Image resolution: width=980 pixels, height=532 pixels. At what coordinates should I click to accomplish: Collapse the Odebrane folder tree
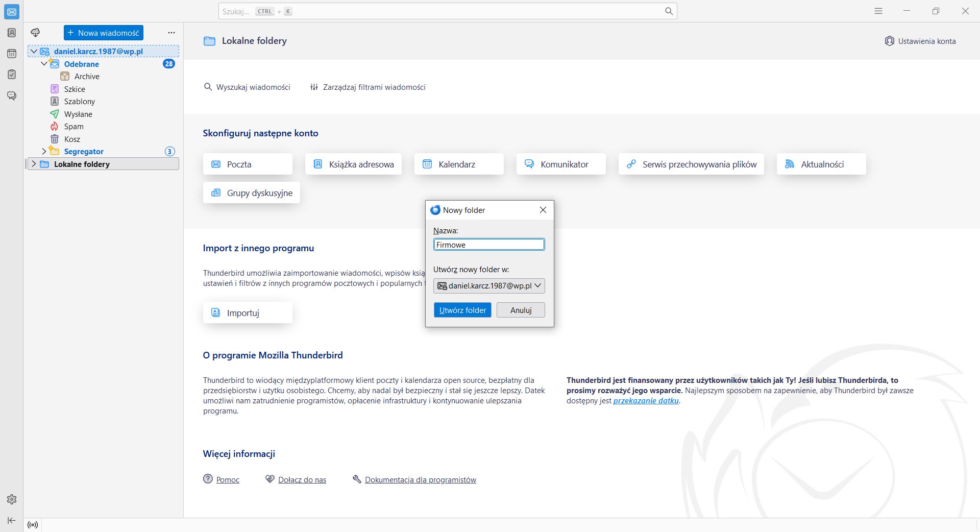(x=44, y=64)
